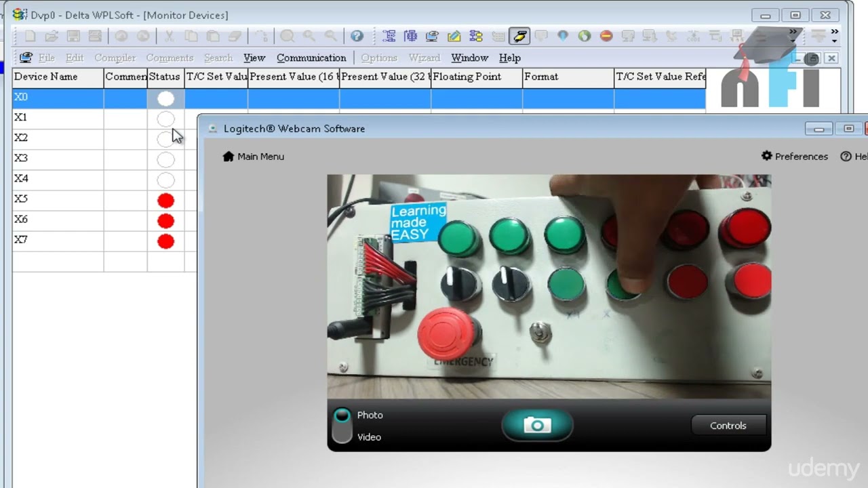This screenshot has height=488, width=868.
Task: Click the Help question mark toolbar icon
Action: (x=357, y=36)
